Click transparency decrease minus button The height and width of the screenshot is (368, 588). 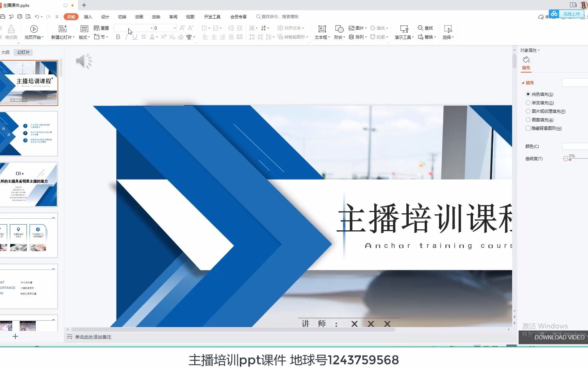pyautogui.click(x=566, y=159)
